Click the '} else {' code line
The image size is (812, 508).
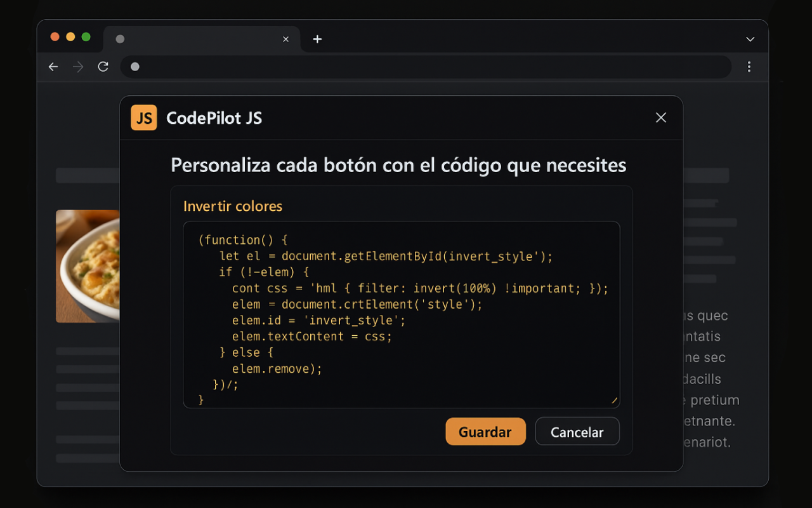pyautogui.click(x=246, y=352)
